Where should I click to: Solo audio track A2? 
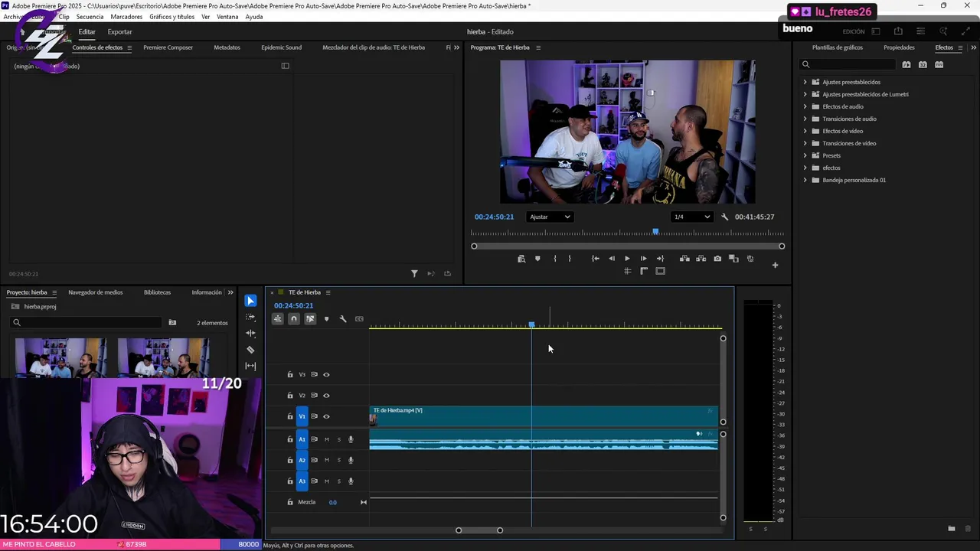coord(339,460)
